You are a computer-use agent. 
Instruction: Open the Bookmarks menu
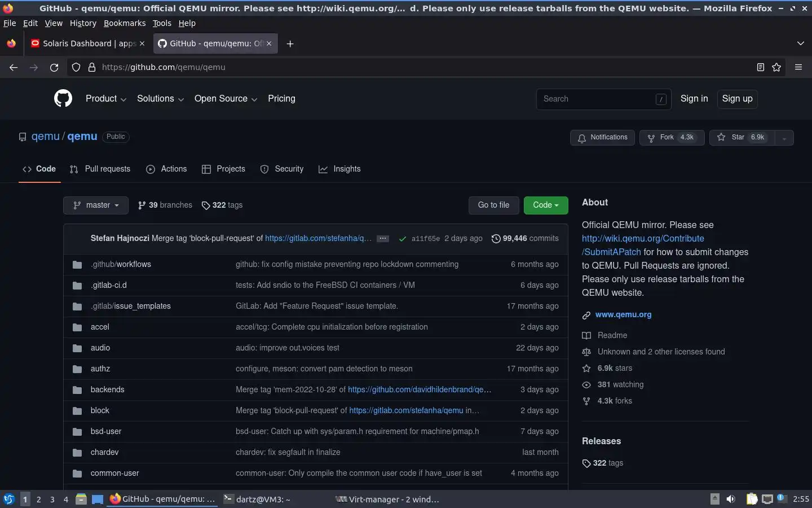(x=125, y=23)
